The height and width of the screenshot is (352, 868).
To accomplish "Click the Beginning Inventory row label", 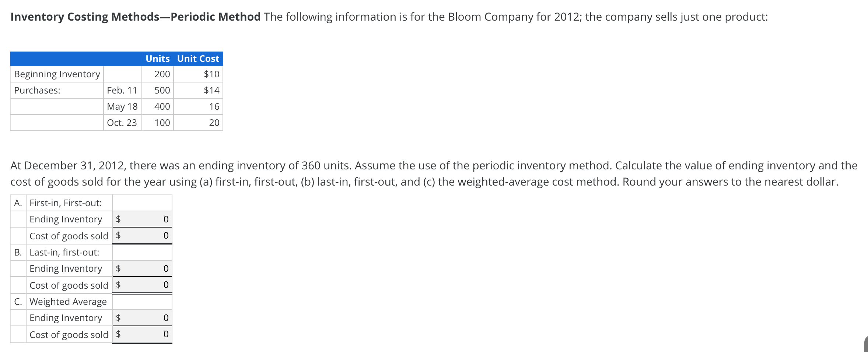I will (57, 74).
